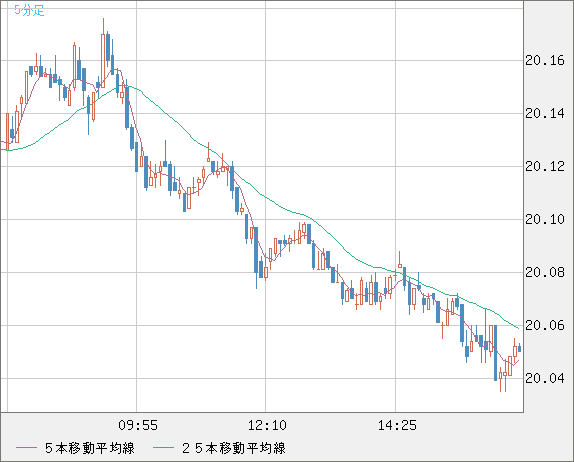Select the 20.16 price axis label
574x462 pixels.
[545, 61]
